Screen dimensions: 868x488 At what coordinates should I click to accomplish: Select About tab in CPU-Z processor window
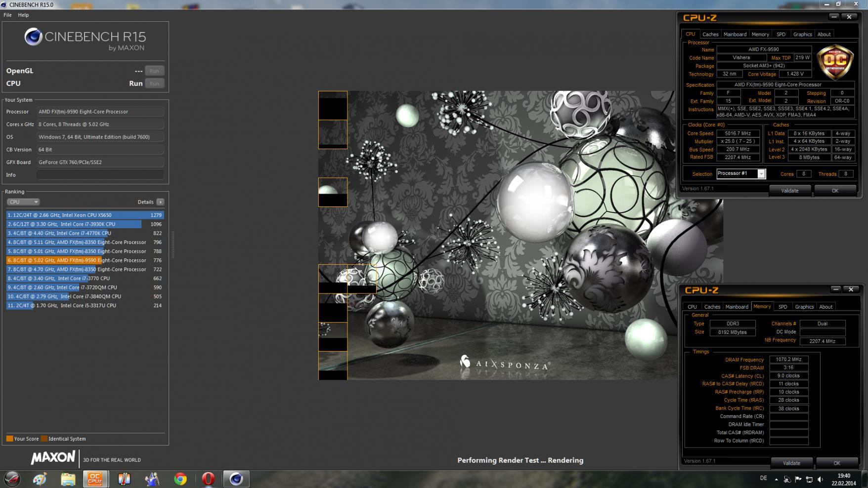[824, 34]
